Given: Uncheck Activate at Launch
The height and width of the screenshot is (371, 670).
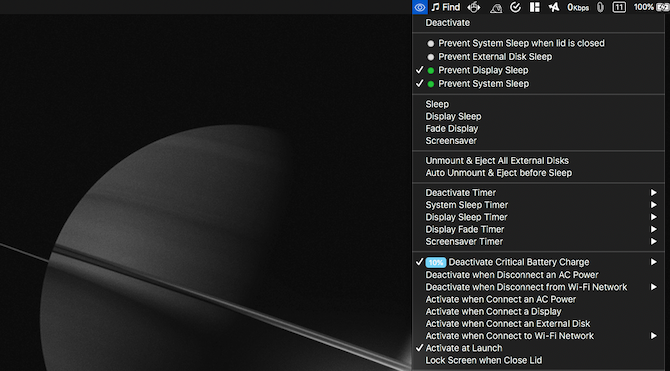Looking at the screenshot, I should pyautogui.click(x=538, y=348).
